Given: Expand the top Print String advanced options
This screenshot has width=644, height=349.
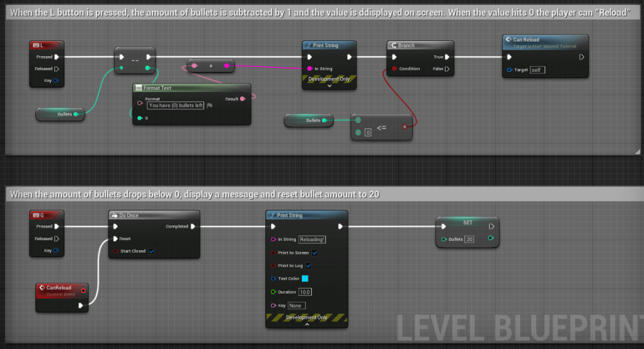Looking at the screenshot, I should [329, 86].
